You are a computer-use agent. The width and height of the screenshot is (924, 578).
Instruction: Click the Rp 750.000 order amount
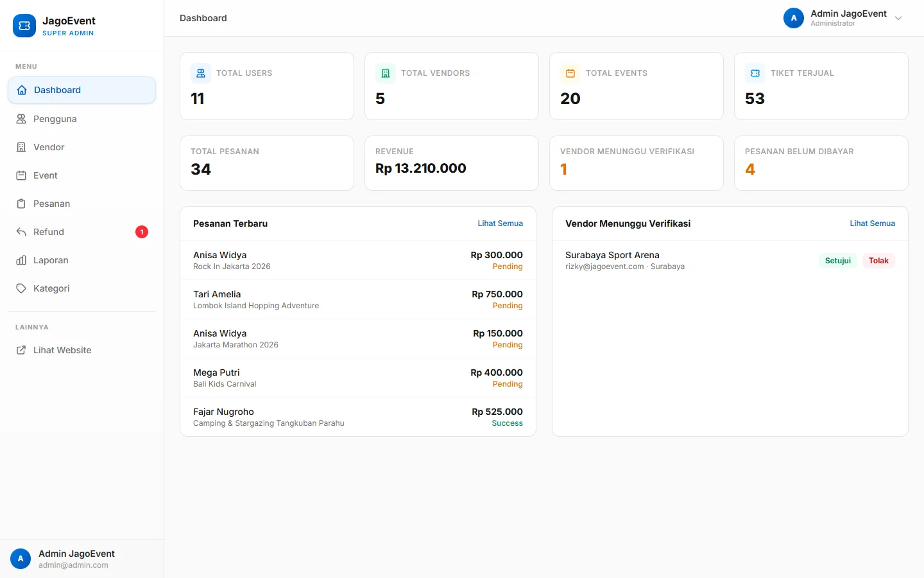pyautogui.click(x=497, y=294)
